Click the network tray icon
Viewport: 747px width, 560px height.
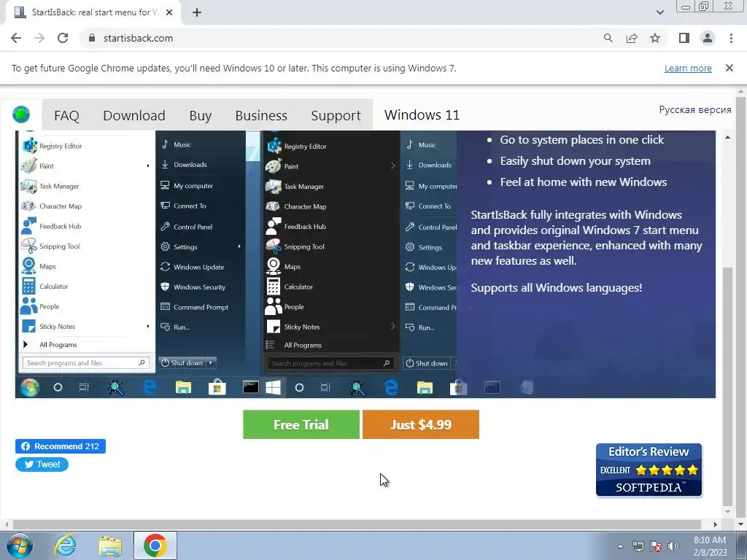638,546
